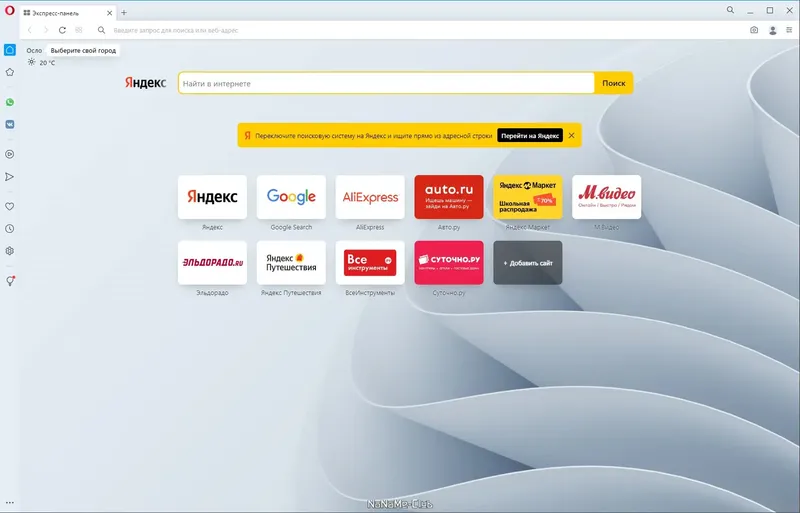Image resolution: width=800 pixels, height=513 pixels.
Task: Open VK messenger in sidebar
Action: point(10,125)
